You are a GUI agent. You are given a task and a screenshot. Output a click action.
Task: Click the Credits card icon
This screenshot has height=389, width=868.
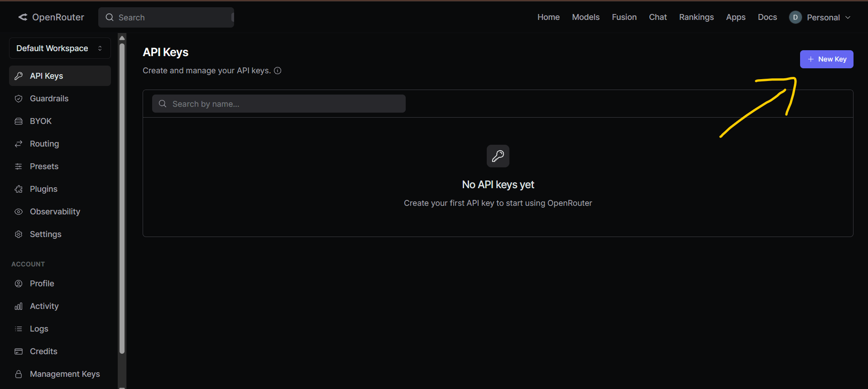[19, 351]
